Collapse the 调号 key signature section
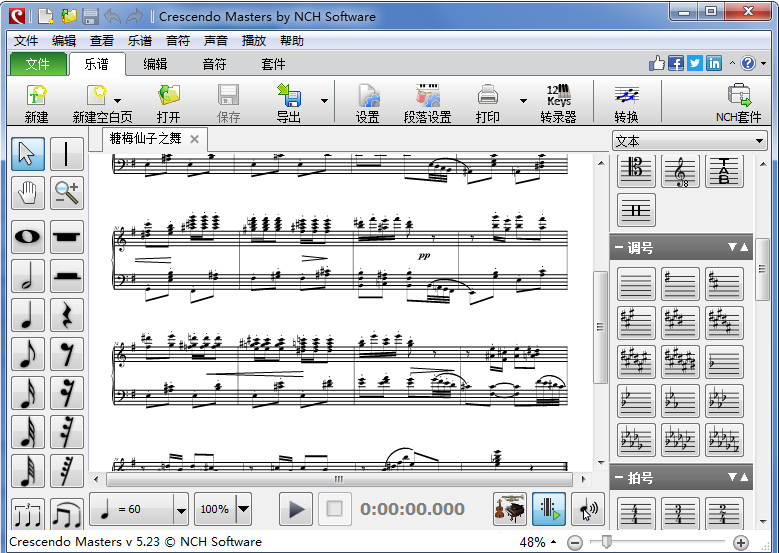 [620, 247]
